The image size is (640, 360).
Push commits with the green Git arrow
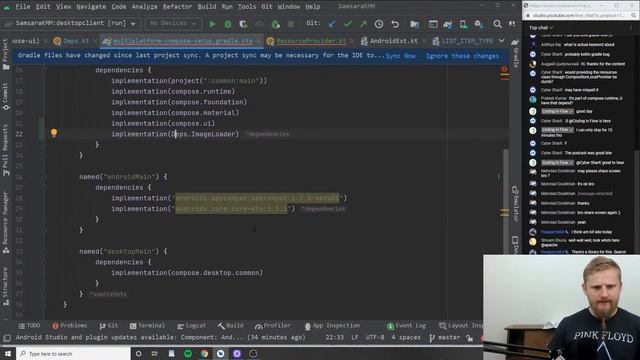click(363, 24)
